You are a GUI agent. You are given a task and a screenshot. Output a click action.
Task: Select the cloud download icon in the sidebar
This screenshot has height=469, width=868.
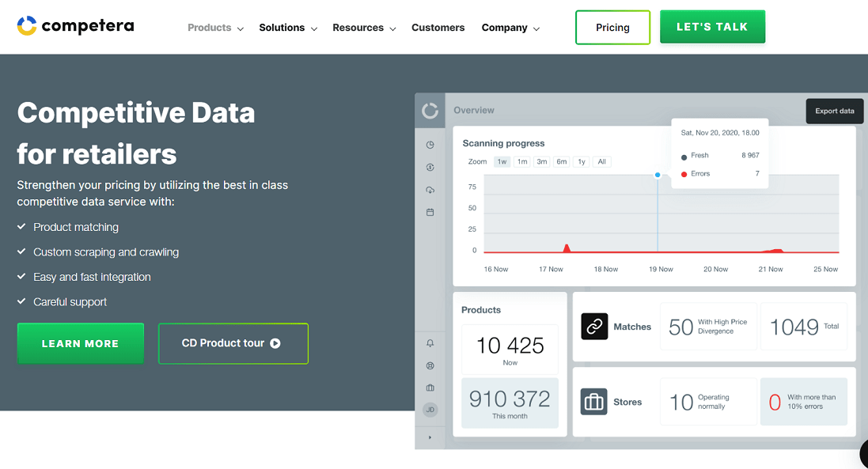click(x=430, y=190)
